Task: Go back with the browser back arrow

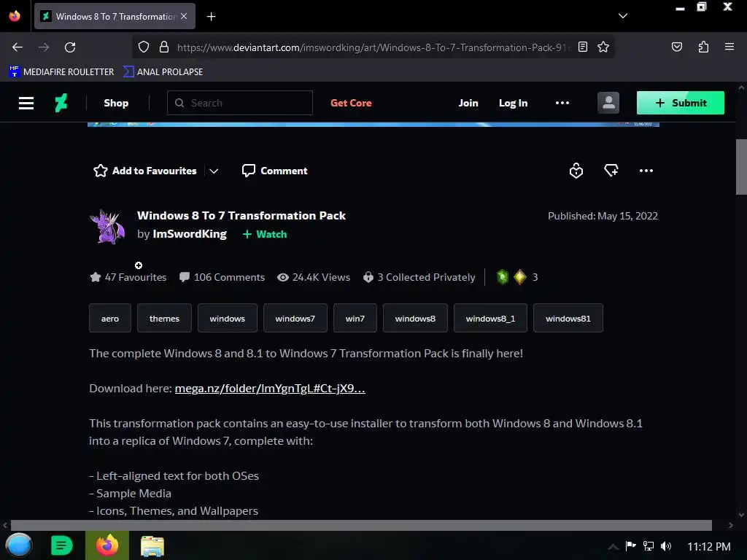Action: [x=18, y=47]
